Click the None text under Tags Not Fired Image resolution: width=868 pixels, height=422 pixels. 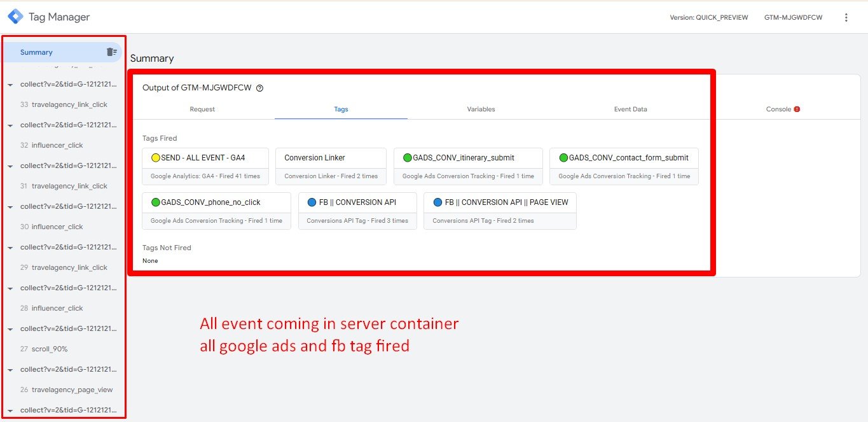(150, 261)
